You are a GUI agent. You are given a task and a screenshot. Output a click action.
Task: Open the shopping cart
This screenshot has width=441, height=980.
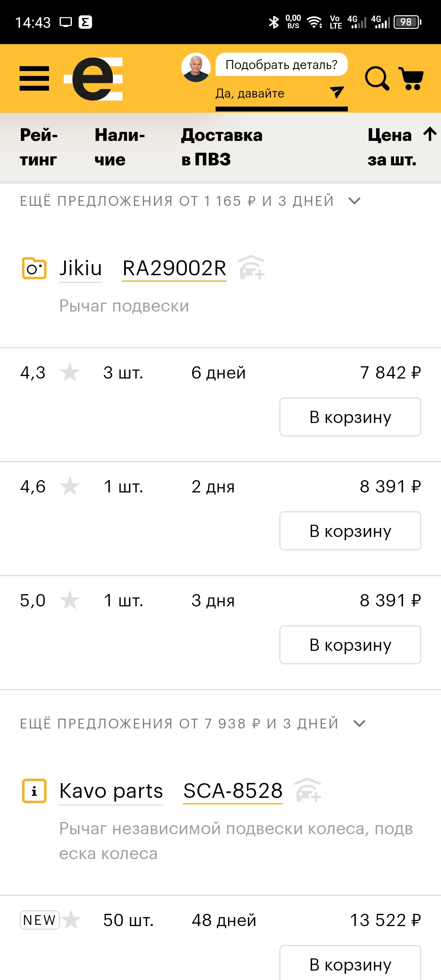pos(411,78)
